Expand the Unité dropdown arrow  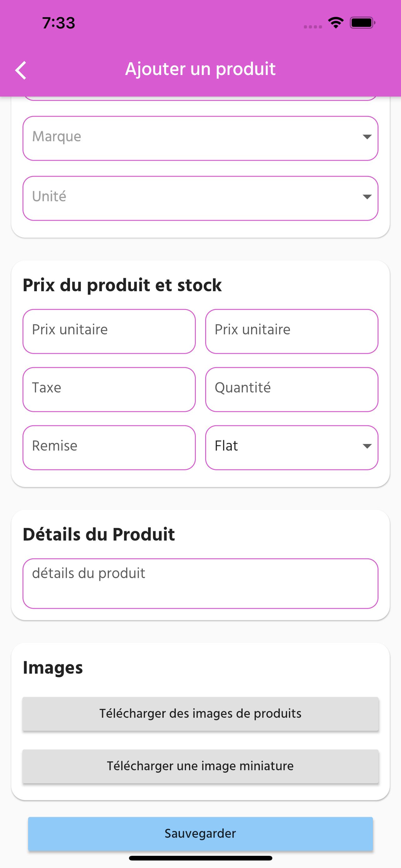367,197
